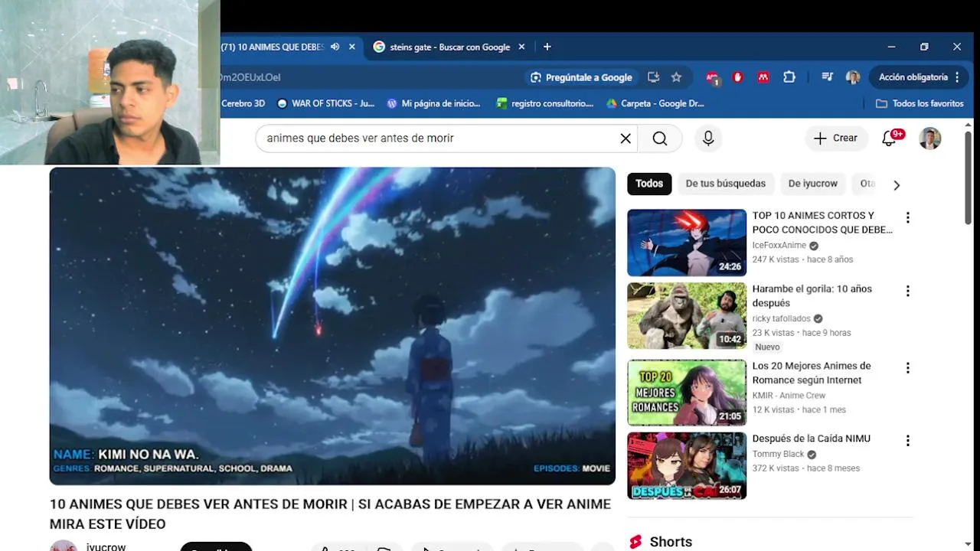The height and width of the screenshot is (551, 980).
Task: Click the YouTube search magnifier button
Action: pos(660,139)
